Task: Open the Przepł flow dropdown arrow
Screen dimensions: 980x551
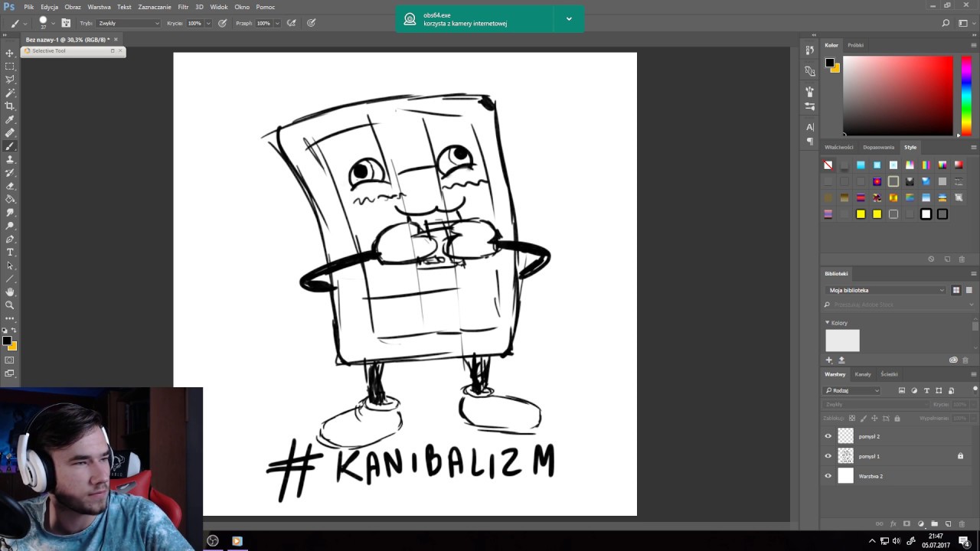Action: 276,23
